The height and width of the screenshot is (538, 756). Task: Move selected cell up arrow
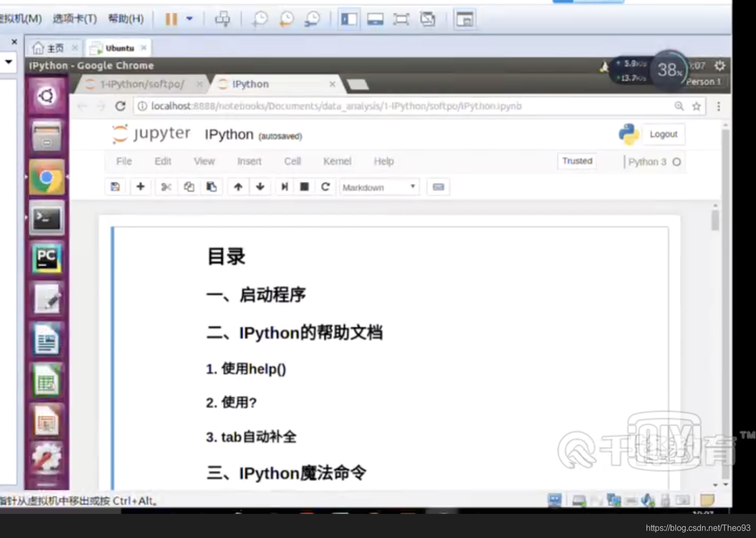click(238, 187)
